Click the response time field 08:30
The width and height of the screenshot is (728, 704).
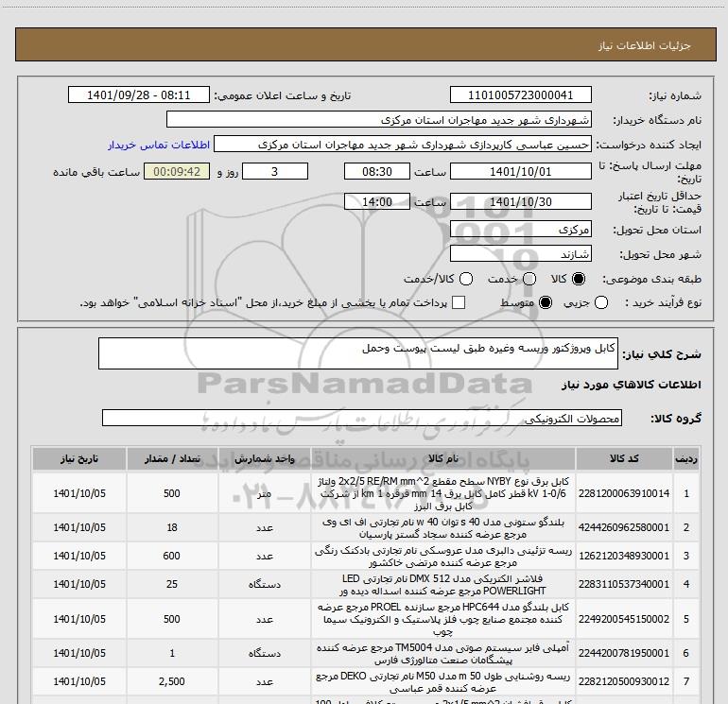(x=377, y=171)
